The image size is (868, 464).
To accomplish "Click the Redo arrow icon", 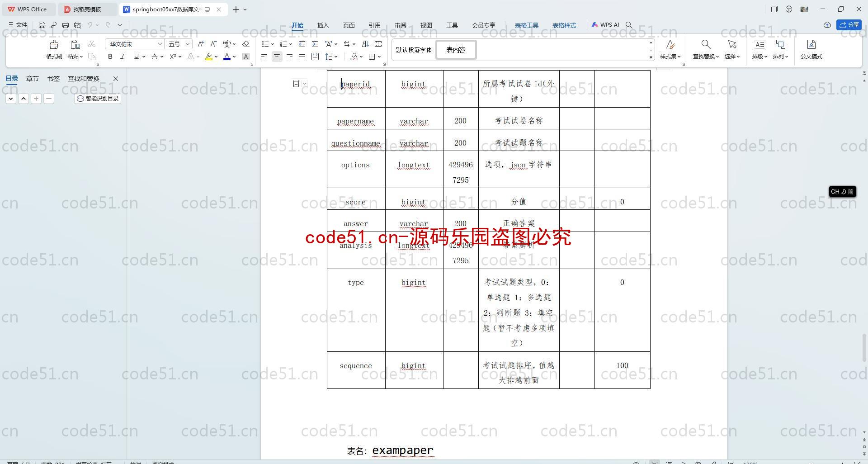I will pyautogui.click(x=108, y=25).
